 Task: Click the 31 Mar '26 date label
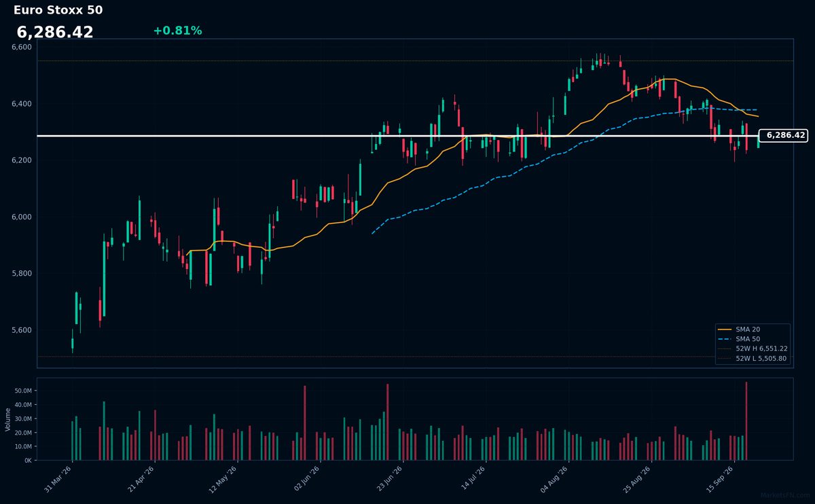pyautogui.click(x=58, y=479)
